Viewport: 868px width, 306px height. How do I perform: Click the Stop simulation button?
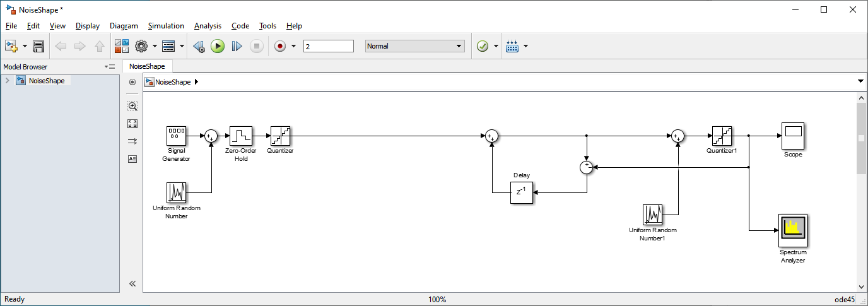[256, 46]
